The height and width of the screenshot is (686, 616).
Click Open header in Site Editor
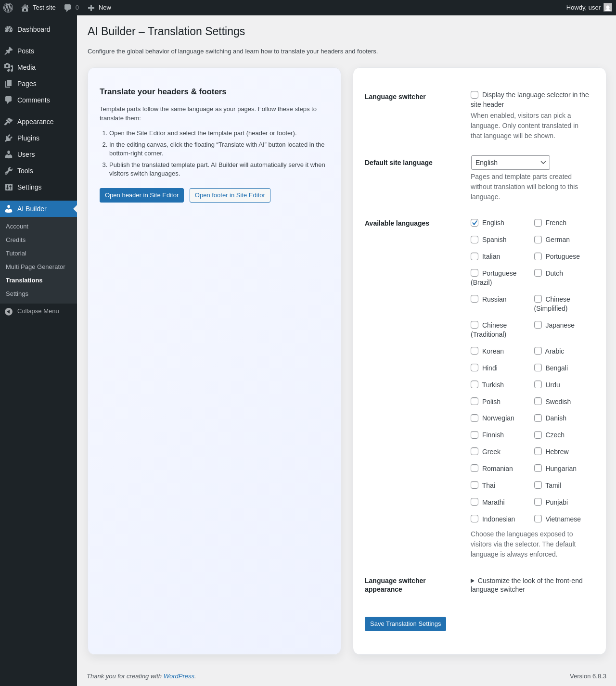pos(141,195)
